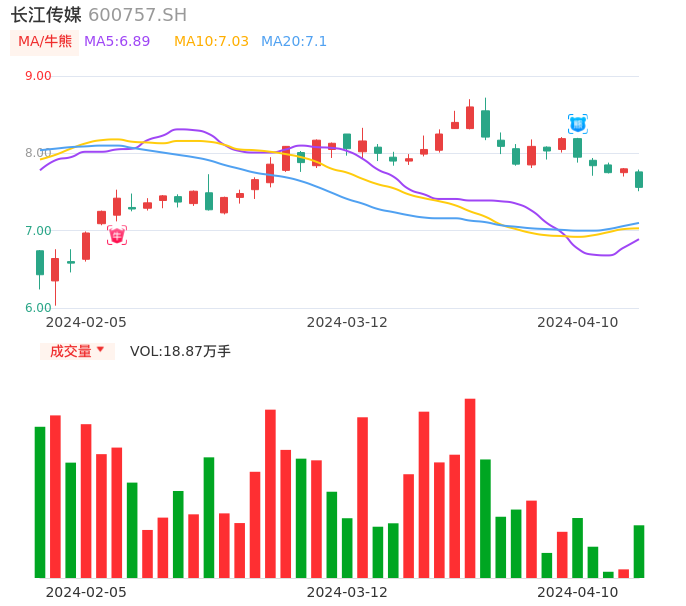Image resolution: width=686 pixels, height=606 pixels.
Task: Click the MA5:6.89 legend label
Action: tap(117, 42)
